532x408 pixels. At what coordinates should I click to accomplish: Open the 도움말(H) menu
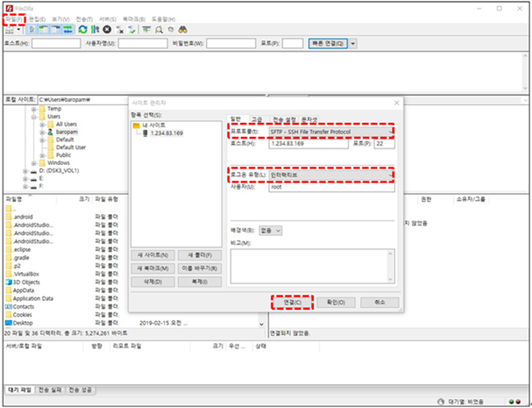pyautogui.click(x=163, y=19)
